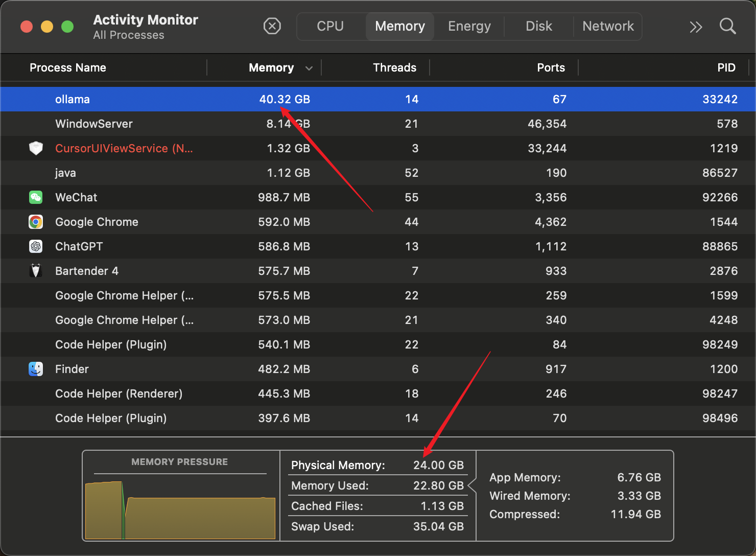Switch to the Network tab
The width and height of the screenshot is (756, 556).
pos(608,26)
